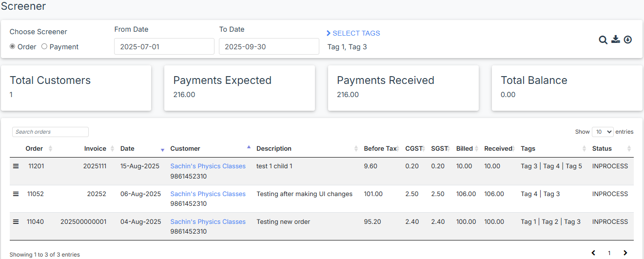
Task: Select the Payment screener radio button
Action: (x=44, y=47)
